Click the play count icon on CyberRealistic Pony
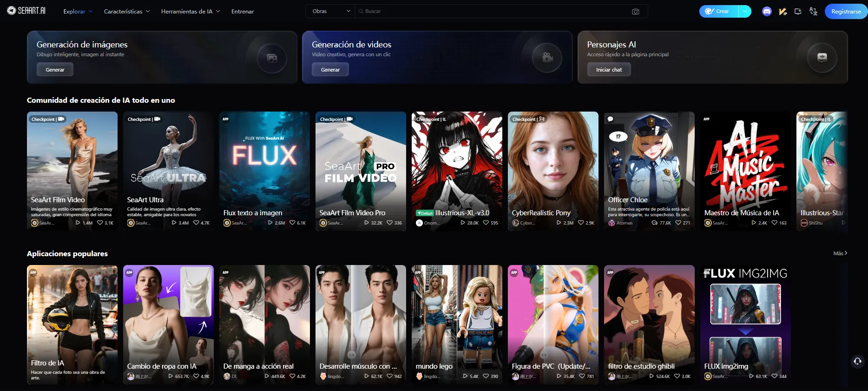868x391 pixels. click(559, 223)
